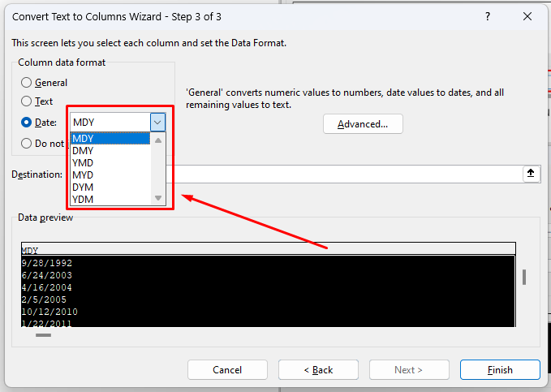
Task: Click the Destination range input field
Action: click(x=344, y=174)
